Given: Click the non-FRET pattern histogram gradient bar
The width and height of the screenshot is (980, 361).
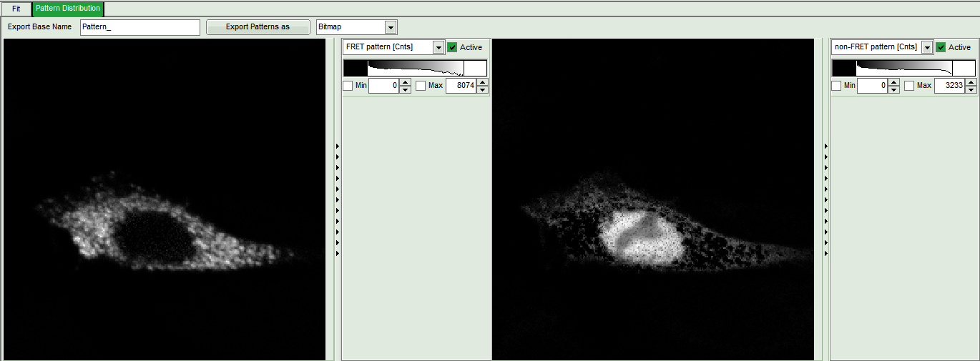Looking at the screenshot, I should coord(903,68).
